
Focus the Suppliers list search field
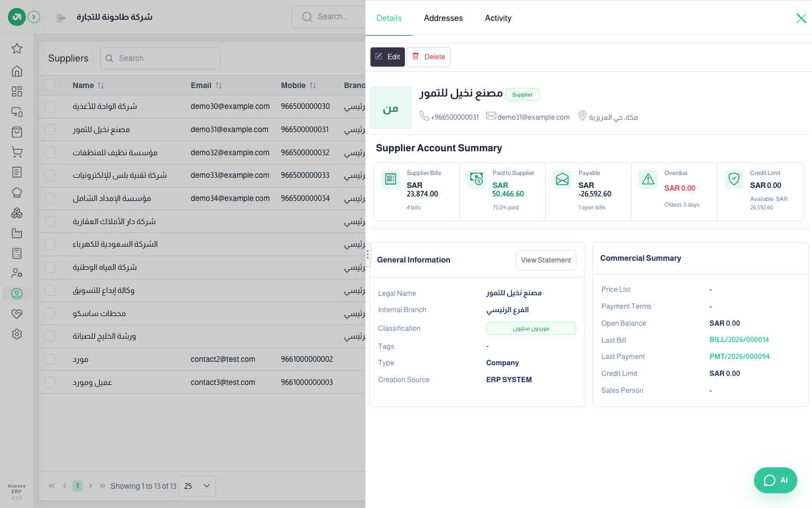[x=160, y=58]
